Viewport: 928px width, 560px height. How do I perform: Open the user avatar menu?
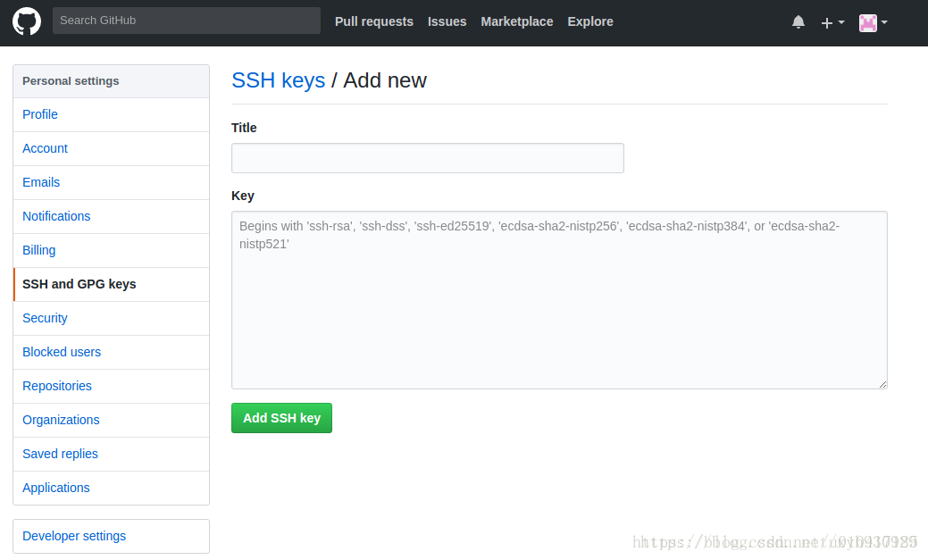coord(873,22)
